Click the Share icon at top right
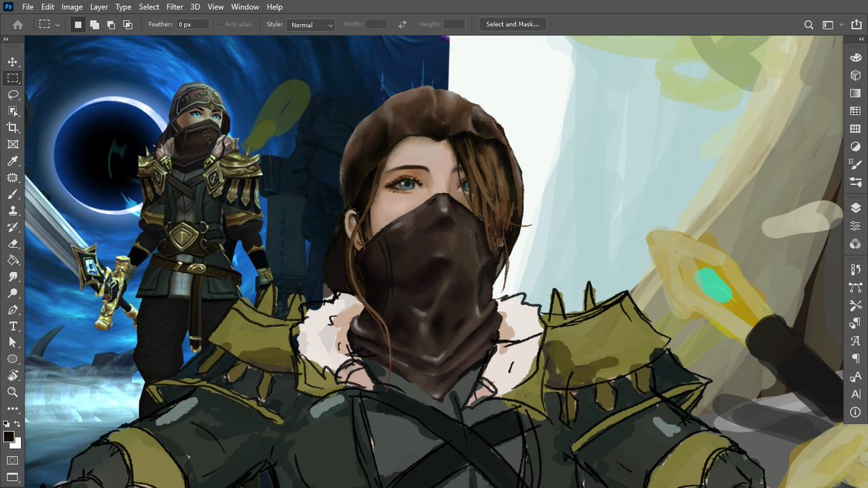Screen dimensions: 868x488 click(857, 25)
